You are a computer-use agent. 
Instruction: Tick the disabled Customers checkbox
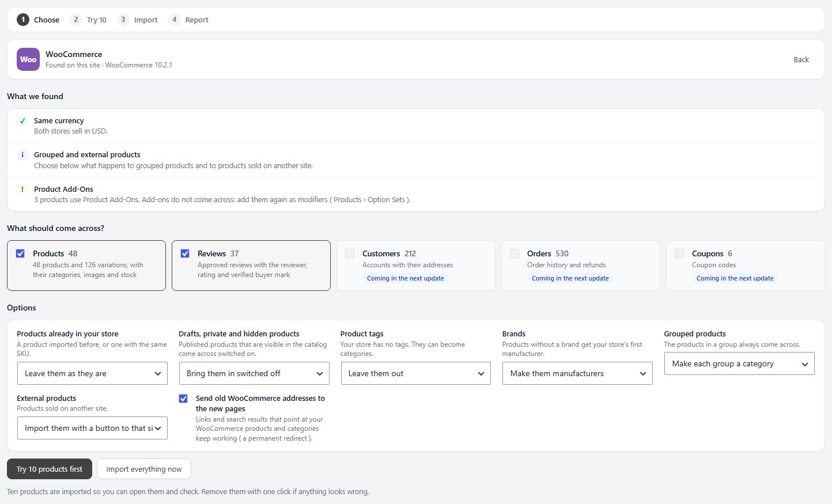click(x=350, y=253)
